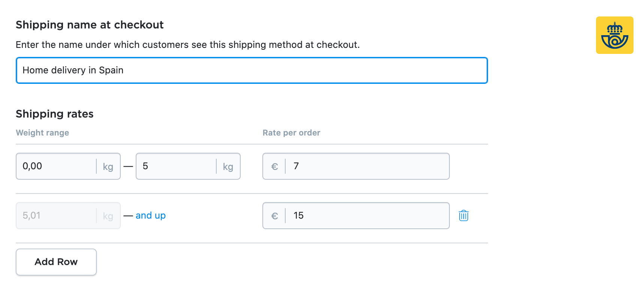This screenshot has height=286, width=644.
Task: Click the "Rate per order" column header
Action: pyautogui.click(x=291, y=133)
